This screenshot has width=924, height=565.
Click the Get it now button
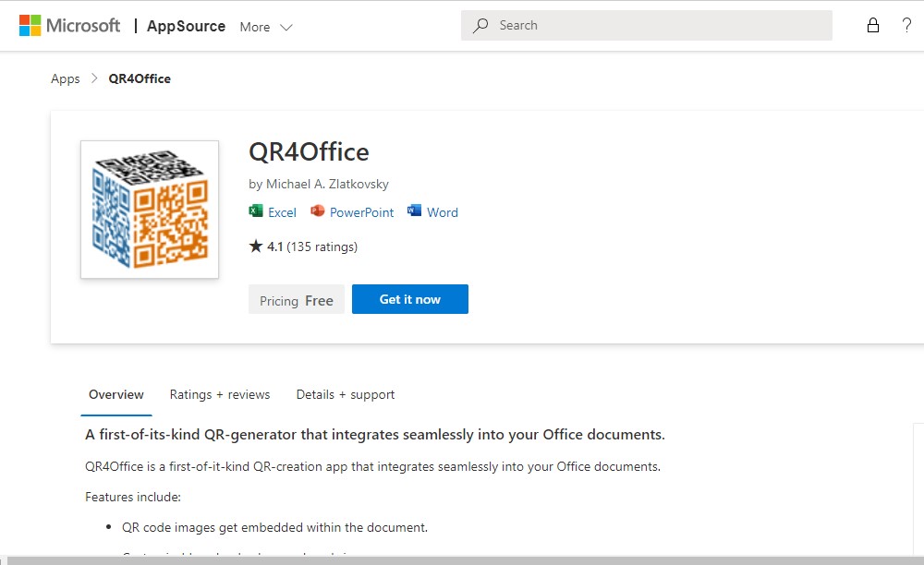click(x=409, y=299)
